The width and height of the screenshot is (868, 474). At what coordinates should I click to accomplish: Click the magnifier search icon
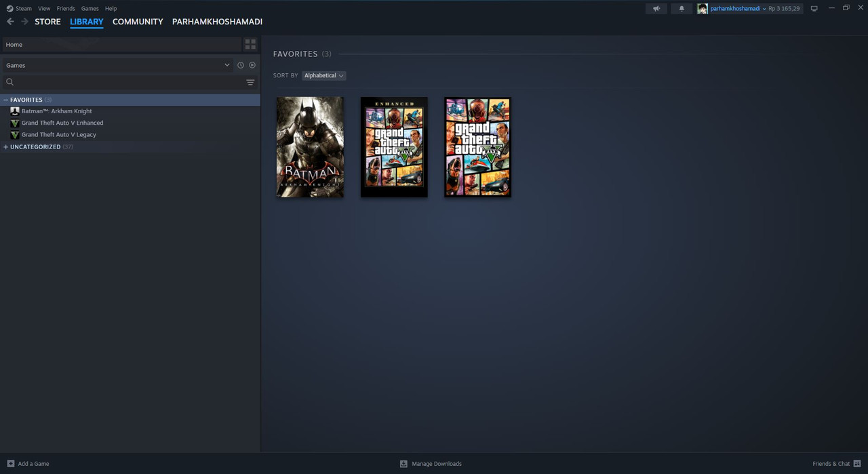[9, 82]
